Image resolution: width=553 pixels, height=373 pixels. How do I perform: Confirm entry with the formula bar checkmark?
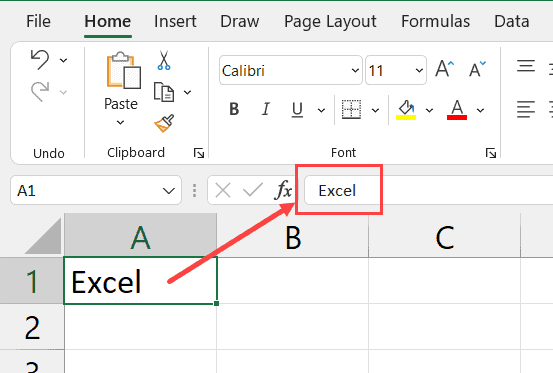click(x=253, y=191)
